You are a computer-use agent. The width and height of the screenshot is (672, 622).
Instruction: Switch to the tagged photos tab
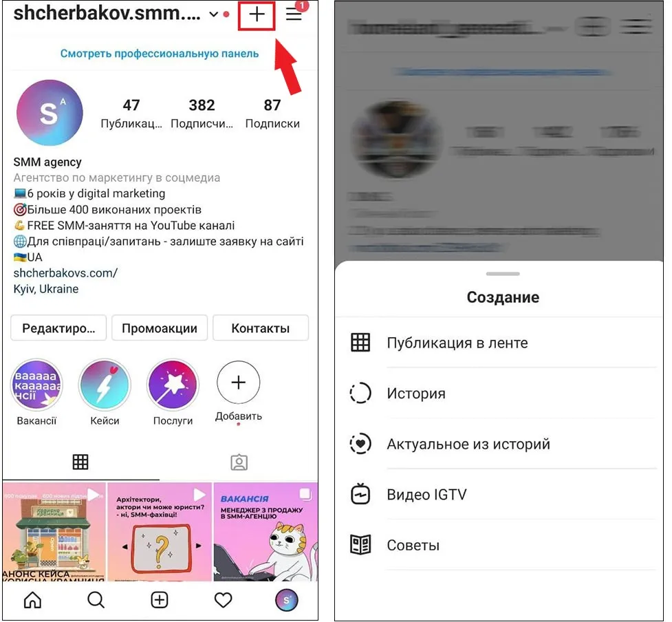[239, 462]
